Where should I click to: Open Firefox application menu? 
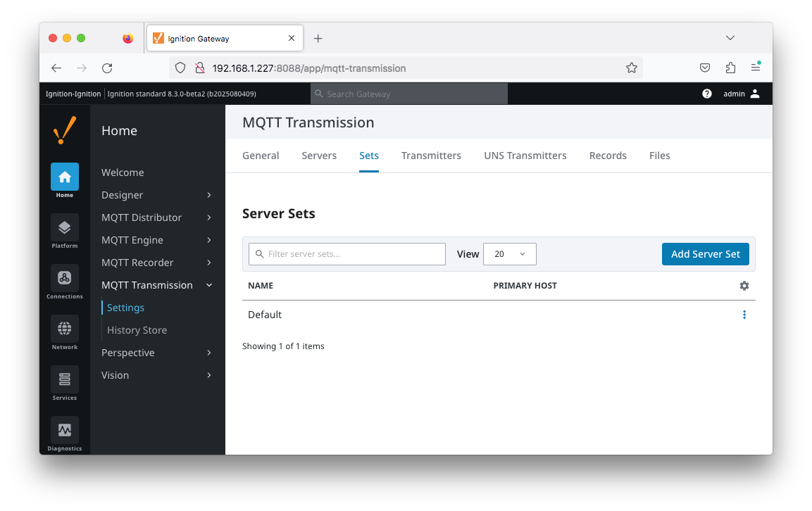tap(756, 68)
